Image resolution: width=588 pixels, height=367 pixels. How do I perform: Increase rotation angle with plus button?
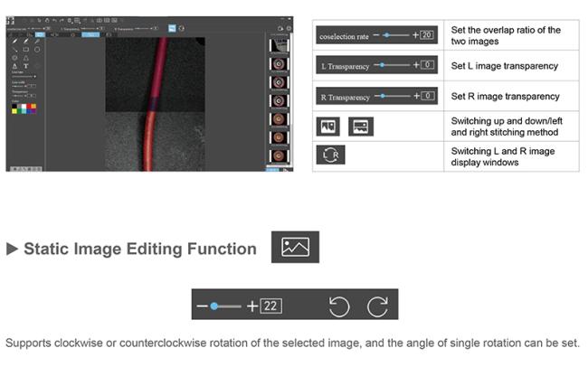click(x=251, y=306)
